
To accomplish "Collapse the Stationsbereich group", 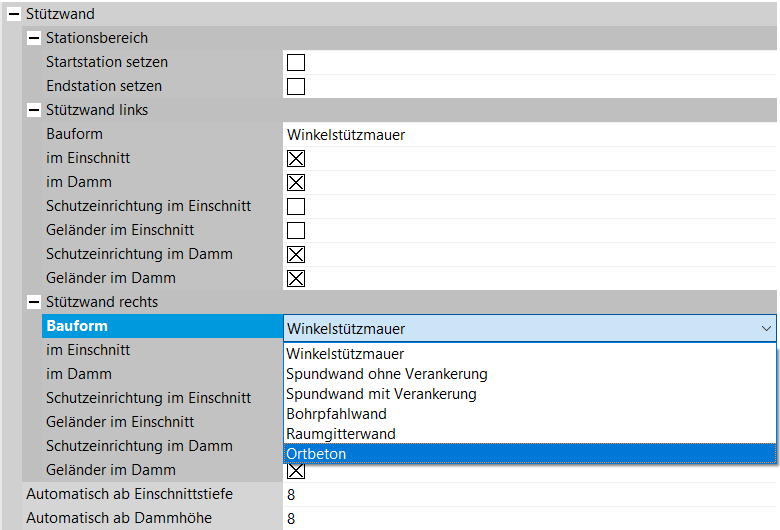I will [x=35, y=38].
